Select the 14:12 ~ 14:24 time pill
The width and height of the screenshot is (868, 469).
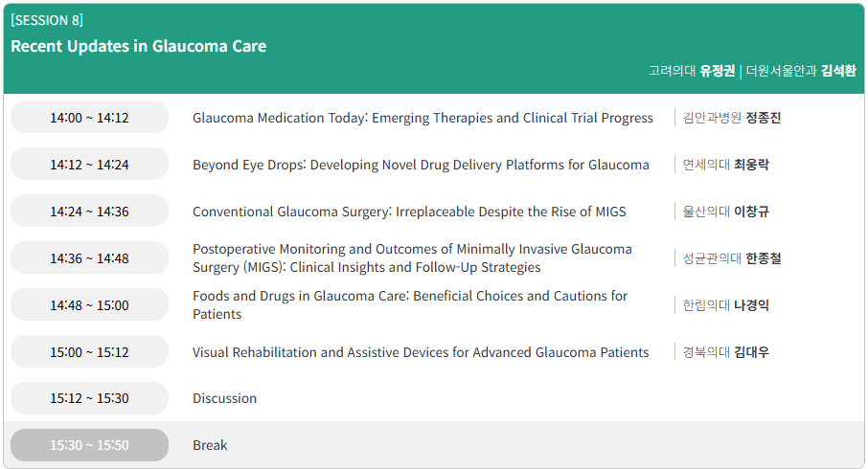tap(89, 165)
